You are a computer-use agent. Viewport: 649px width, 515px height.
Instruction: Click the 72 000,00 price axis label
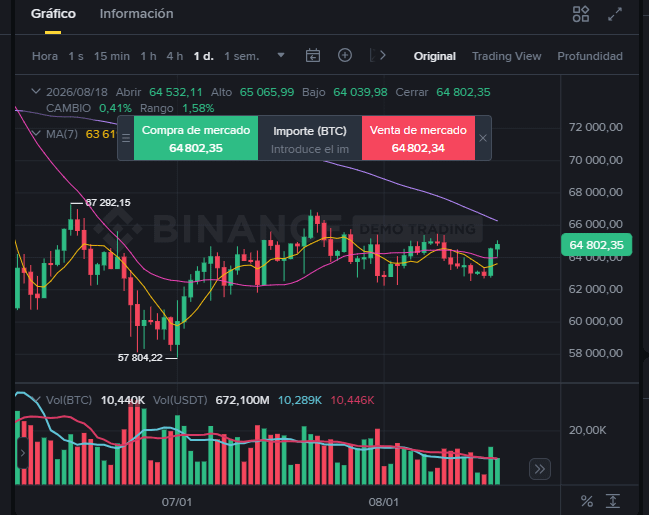(x=596, y=127)
